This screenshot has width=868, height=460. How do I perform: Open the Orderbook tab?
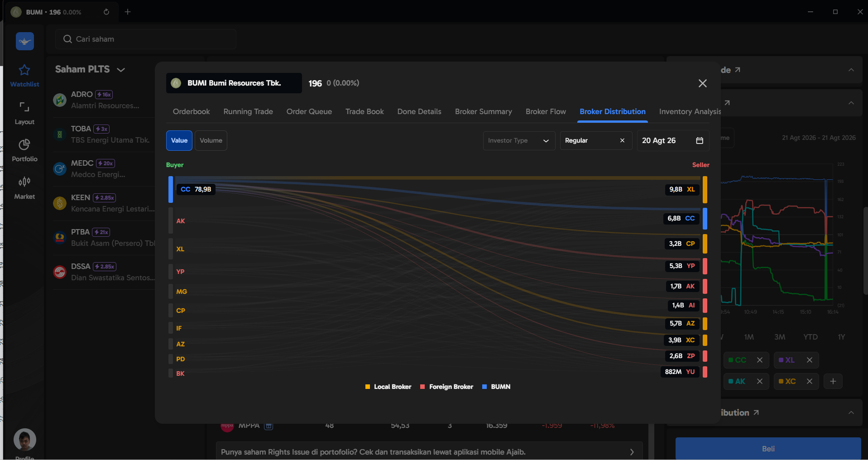(x=191, y=111)
